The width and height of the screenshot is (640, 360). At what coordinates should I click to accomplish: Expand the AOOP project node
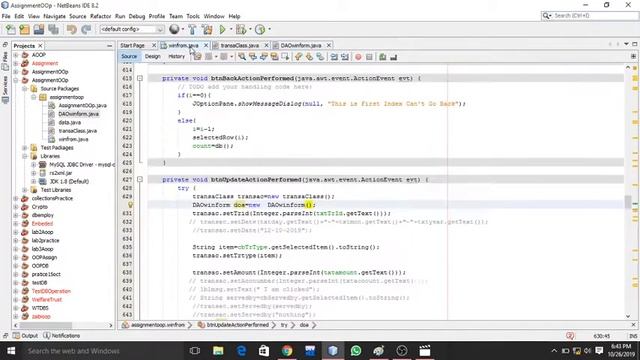(16, 55)
